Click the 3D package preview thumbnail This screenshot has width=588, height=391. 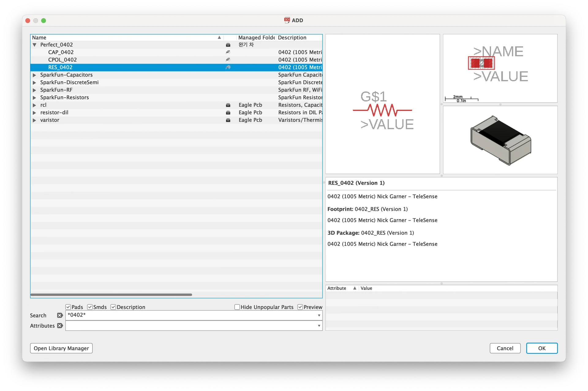[x=500, y=140]
